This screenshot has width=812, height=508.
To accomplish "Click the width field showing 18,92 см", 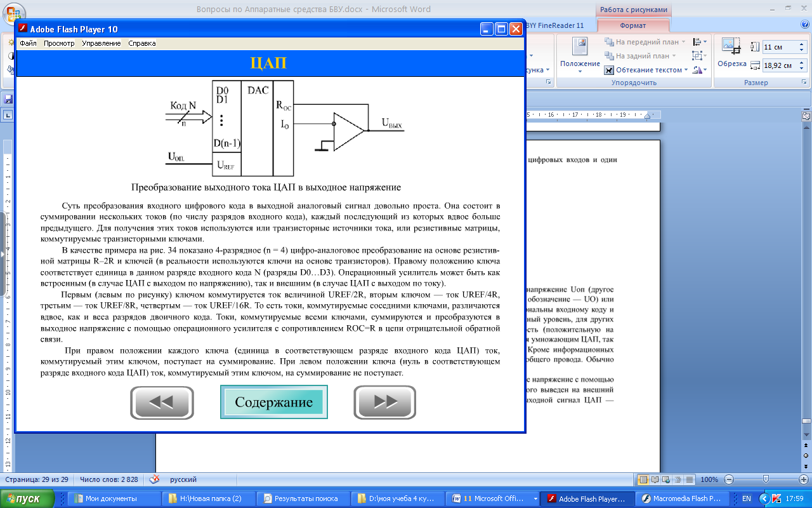I will click(780, 65).
